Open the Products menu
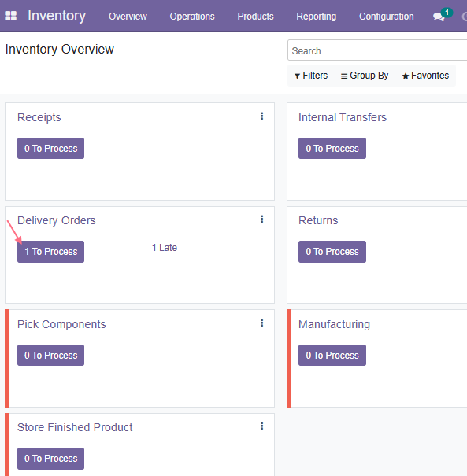The height and width of the screenshot is (476, 467). click(x=255, y=16)
